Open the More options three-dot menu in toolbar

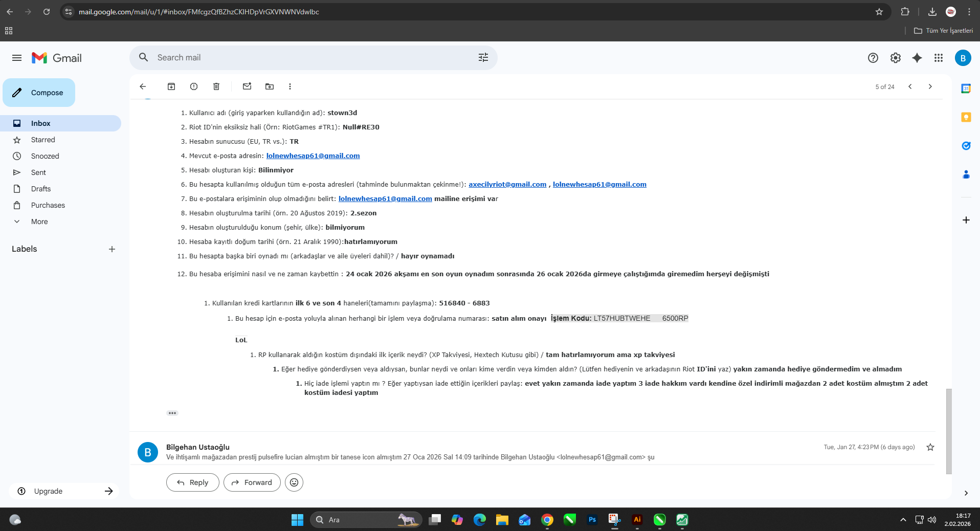290,86
